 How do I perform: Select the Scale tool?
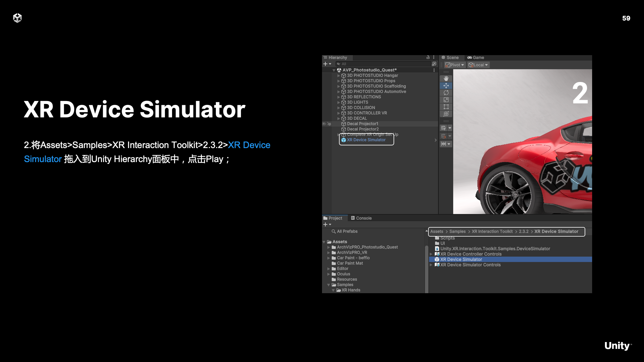[446, 100]
